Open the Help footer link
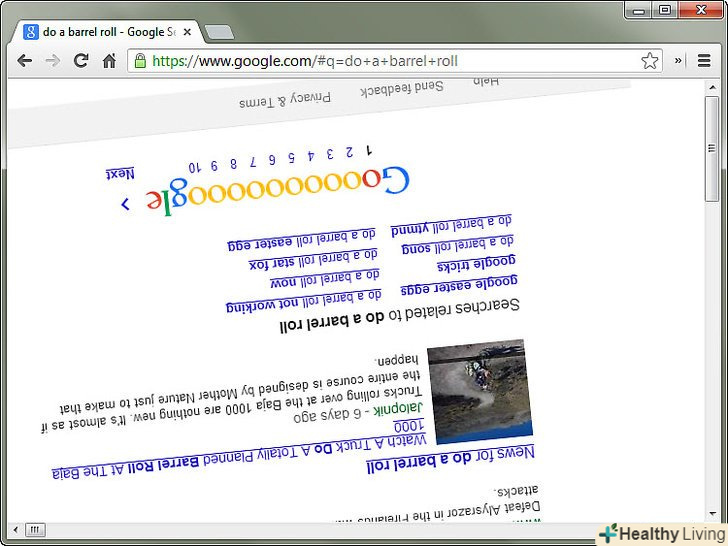 pos(486,81)
